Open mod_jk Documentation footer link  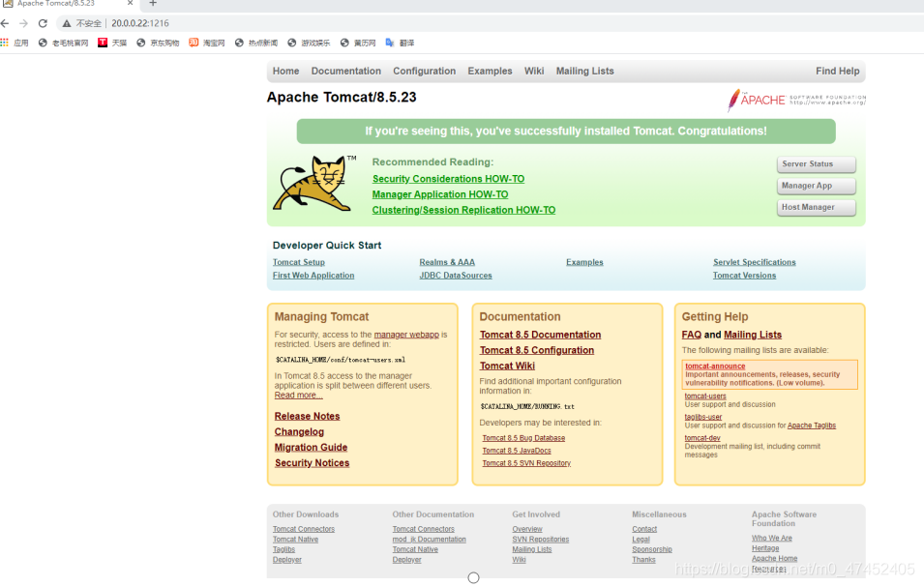[429, 540]
